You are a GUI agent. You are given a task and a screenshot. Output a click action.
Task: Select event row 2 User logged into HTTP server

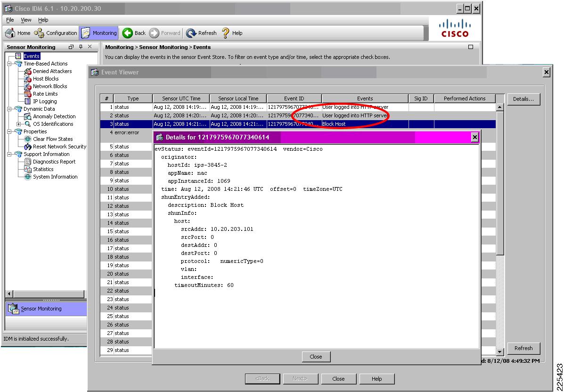click(298, 115)
